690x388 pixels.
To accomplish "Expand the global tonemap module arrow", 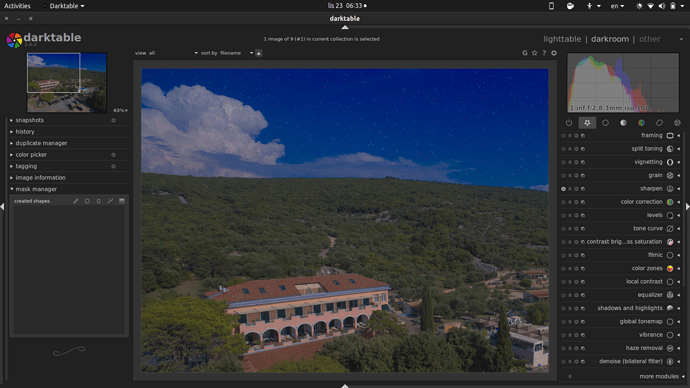I will pyautogui.click(x=679, y=322).
